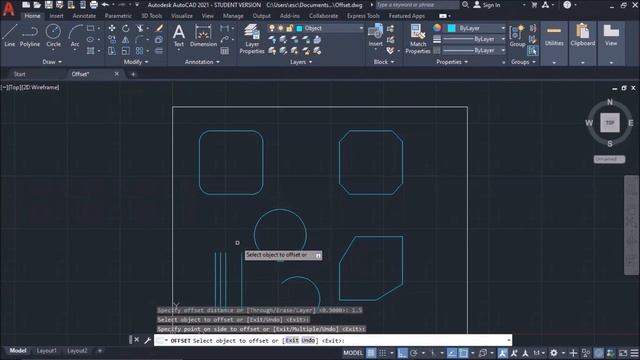Click the cyan layer color swatch beside Object
Image resolution: width=640 pixels, height=360 pixels.
coord(299,28)
